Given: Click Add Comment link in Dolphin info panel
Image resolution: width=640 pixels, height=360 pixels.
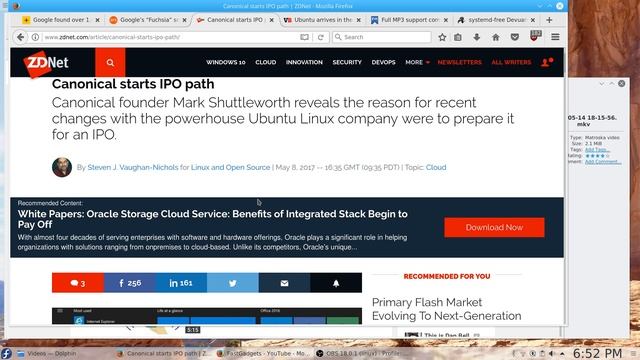Looking at the screenshot, I should click(603, 162).
